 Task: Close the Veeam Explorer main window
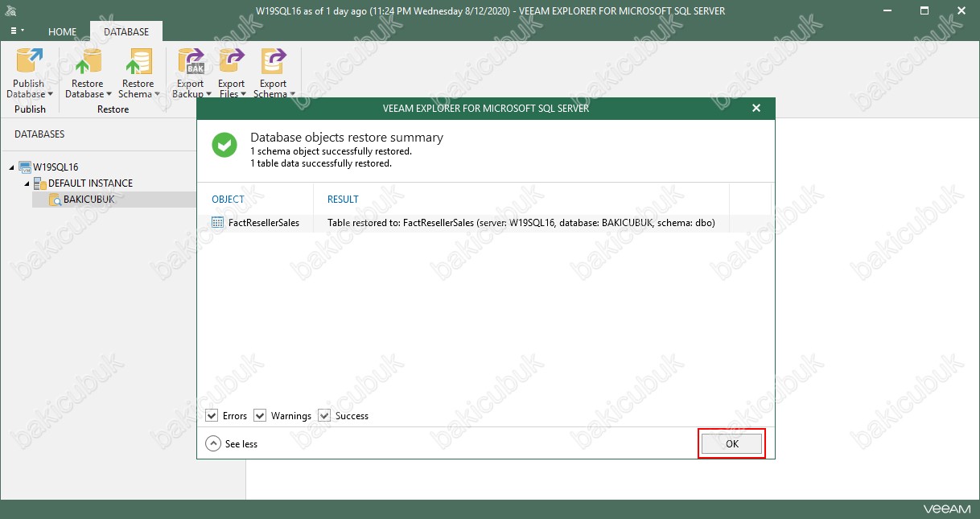[x=960, y=11]
